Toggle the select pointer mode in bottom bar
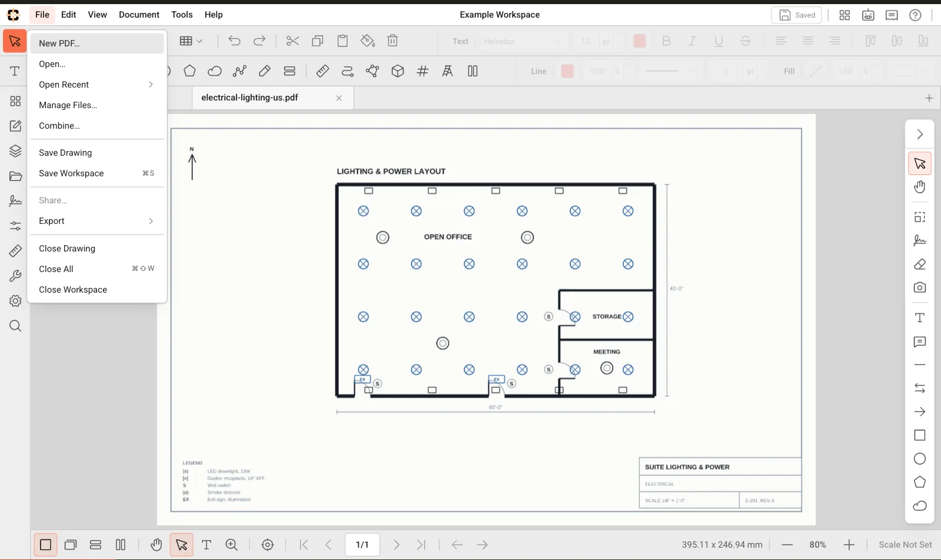 [181, 545]
